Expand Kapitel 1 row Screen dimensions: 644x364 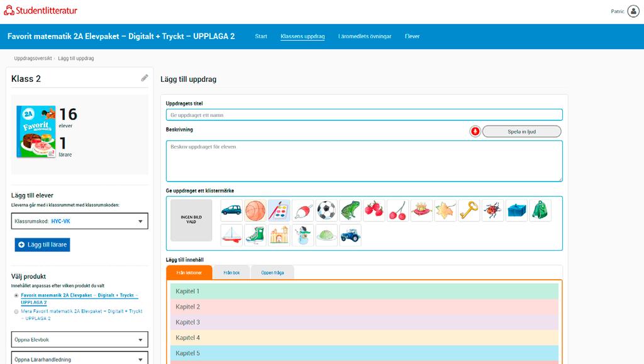(364, 291)
